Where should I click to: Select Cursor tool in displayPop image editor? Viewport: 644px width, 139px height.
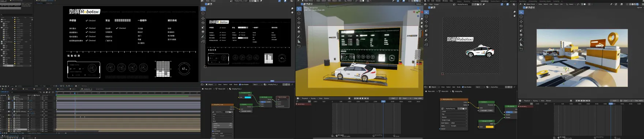pyautogui.click(x=426, y=16)
